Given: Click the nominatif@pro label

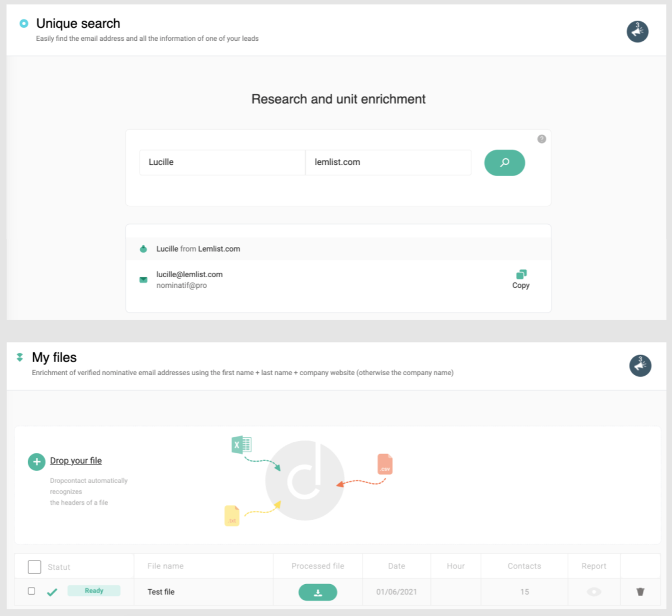Looking at the screenshot, I should [x=182, y=285].
